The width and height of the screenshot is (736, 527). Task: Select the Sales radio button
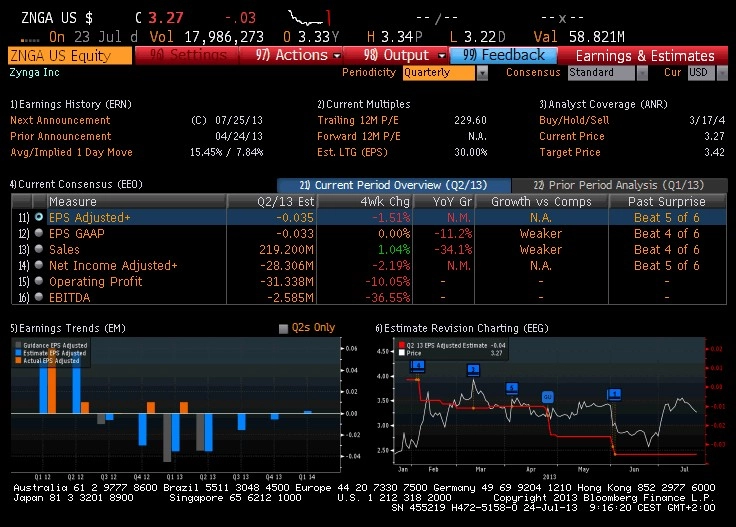[39, 249]
